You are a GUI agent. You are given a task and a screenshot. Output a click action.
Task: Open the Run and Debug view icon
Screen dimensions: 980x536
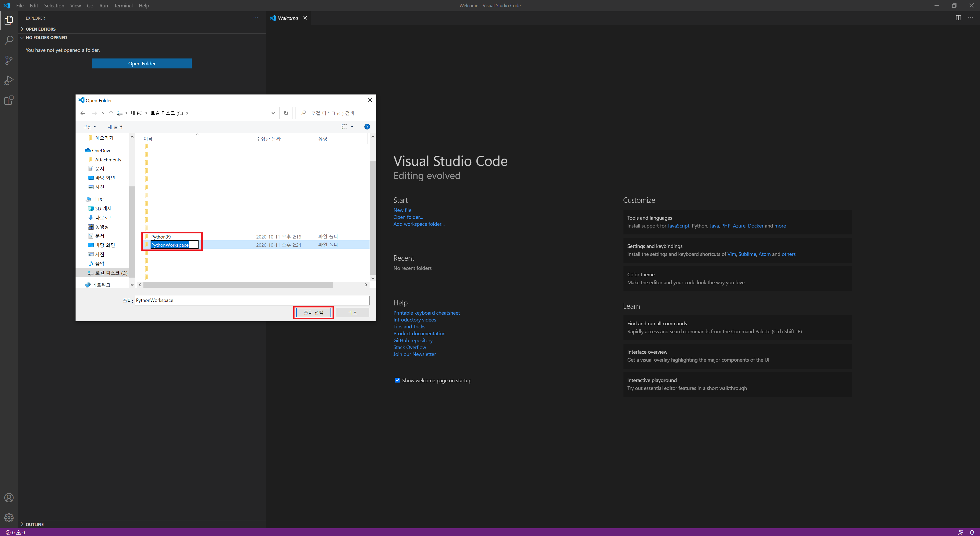pos(9,80)
